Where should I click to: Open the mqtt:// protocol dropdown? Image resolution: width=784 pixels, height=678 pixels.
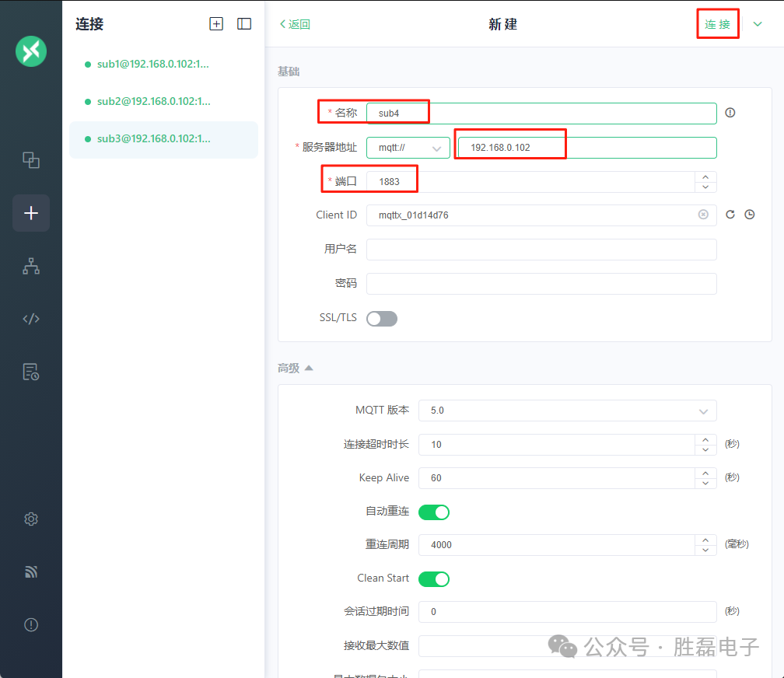tap(408, 148)
